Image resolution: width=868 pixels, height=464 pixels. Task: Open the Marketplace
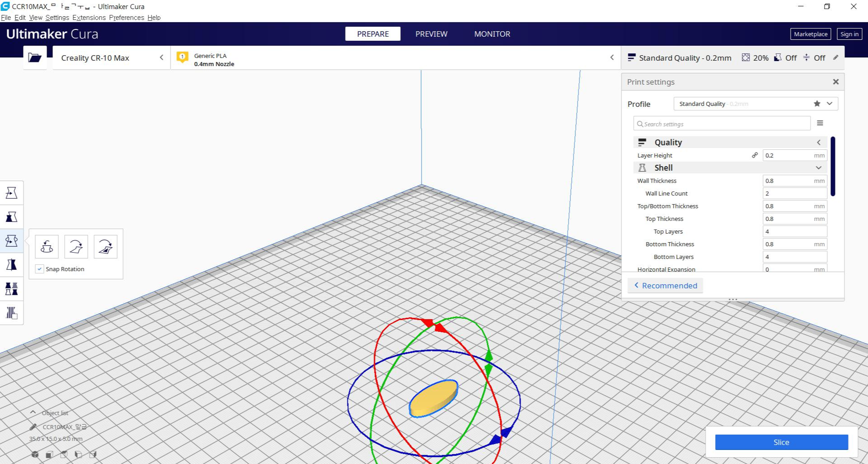pyautogui.click(x=811, y=34)
